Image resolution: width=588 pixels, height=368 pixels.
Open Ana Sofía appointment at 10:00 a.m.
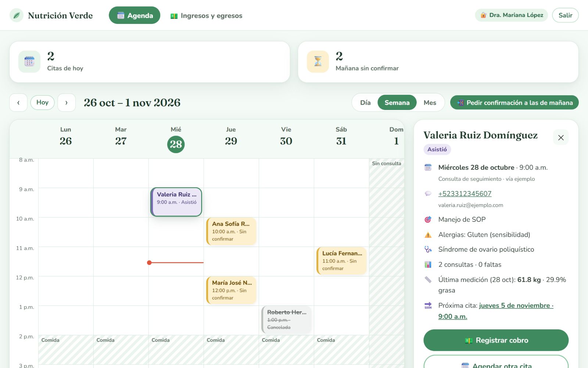[231, 231]
